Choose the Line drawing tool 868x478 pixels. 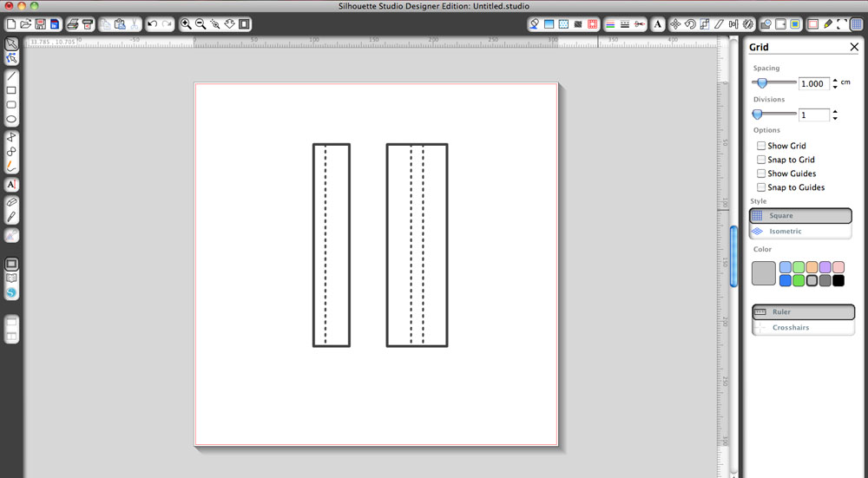12,75
